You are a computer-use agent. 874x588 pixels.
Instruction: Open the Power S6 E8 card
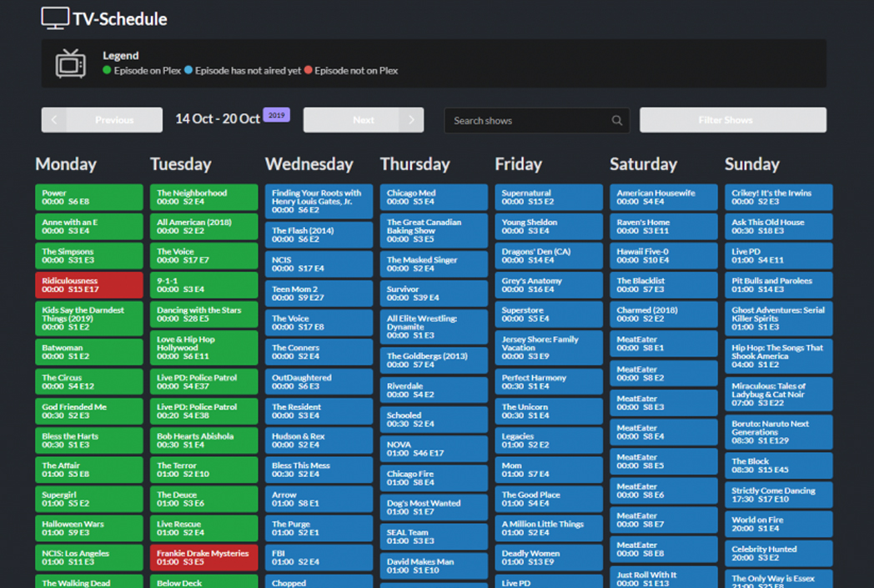[x=89, y=198]
